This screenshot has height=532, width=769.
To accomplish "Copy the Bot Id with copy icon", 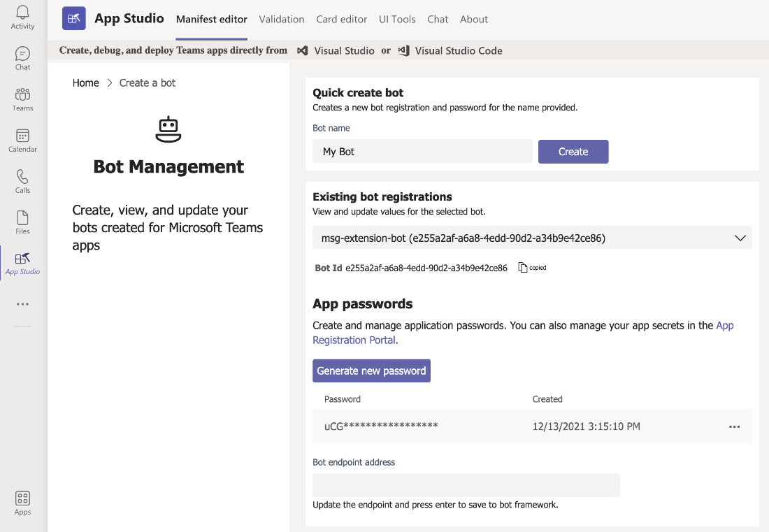I will tap(523, 268).
